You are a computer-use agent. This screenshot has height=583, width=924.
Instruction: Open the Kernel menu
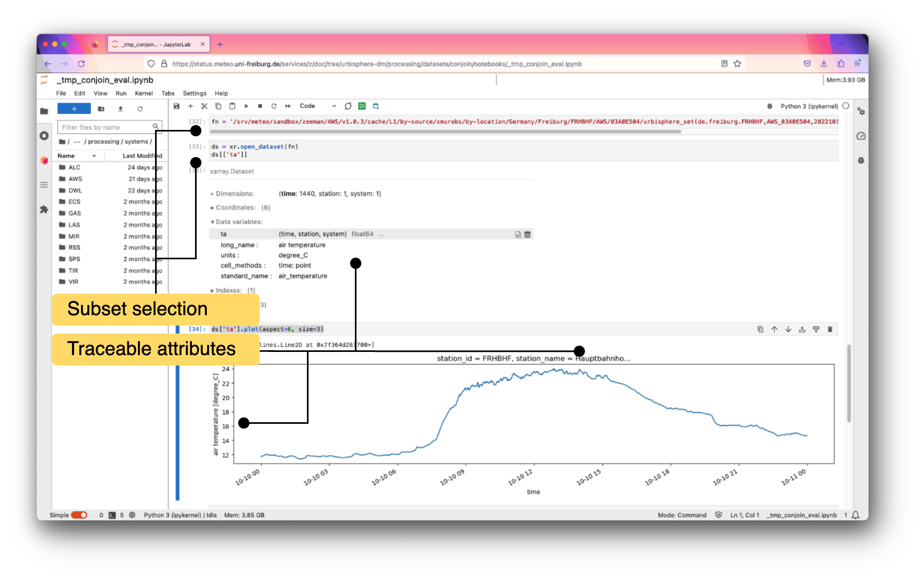pos(143,93)
